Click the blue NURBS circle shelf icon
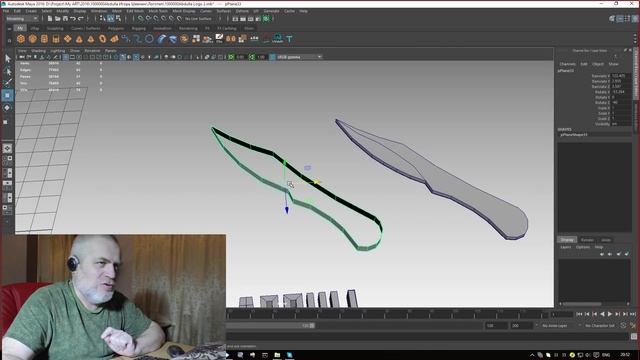Screen dimensions: 640x360 149,39
